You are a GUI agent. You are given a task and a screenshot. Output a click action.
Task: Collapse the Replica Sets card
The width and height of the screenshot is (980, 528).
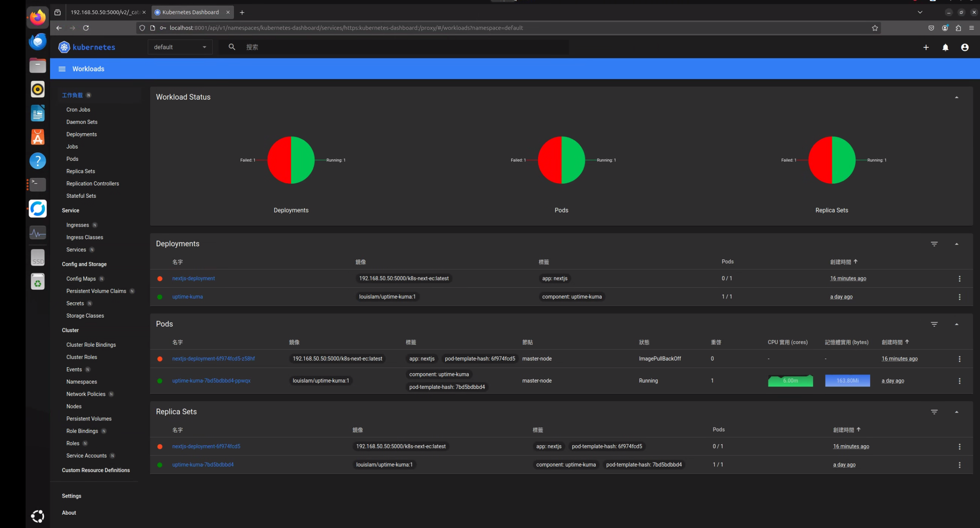(956, 412)
